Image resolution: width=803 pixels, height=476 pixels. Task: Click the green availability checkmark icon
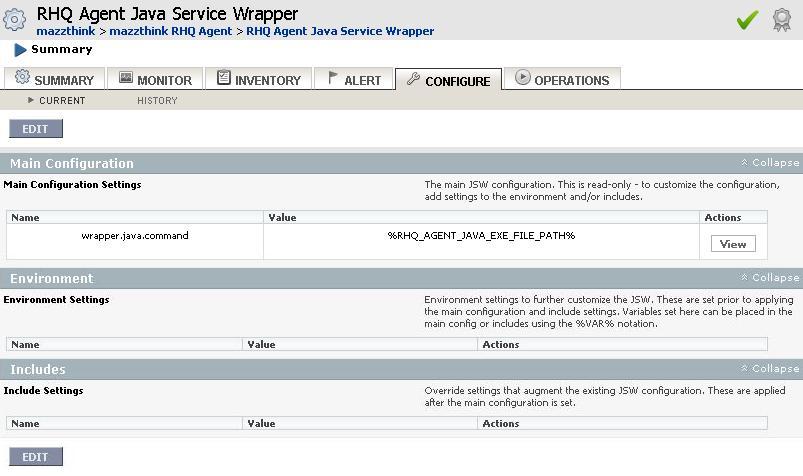[747, 20]
